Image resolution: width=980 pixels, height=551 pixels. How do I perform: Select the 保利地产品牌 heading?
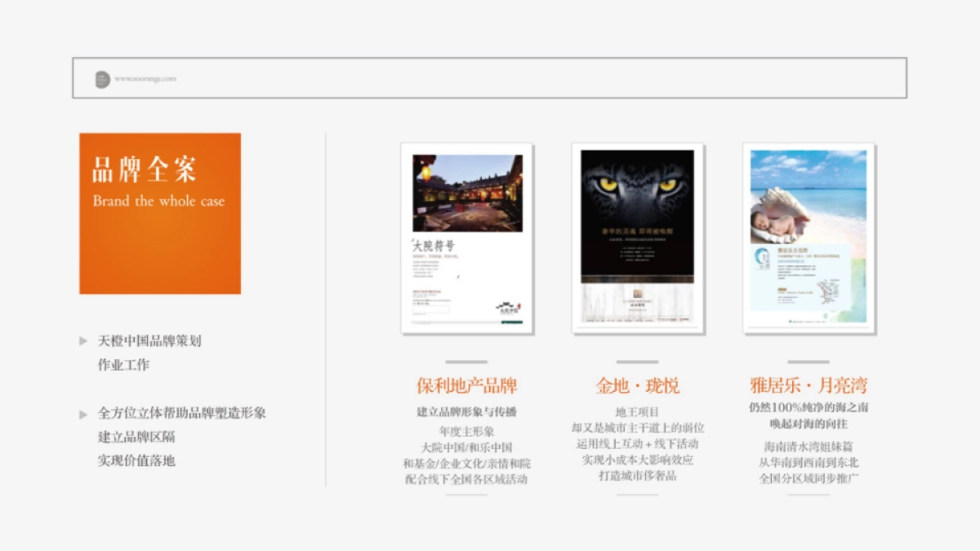(x=466, y=385)
